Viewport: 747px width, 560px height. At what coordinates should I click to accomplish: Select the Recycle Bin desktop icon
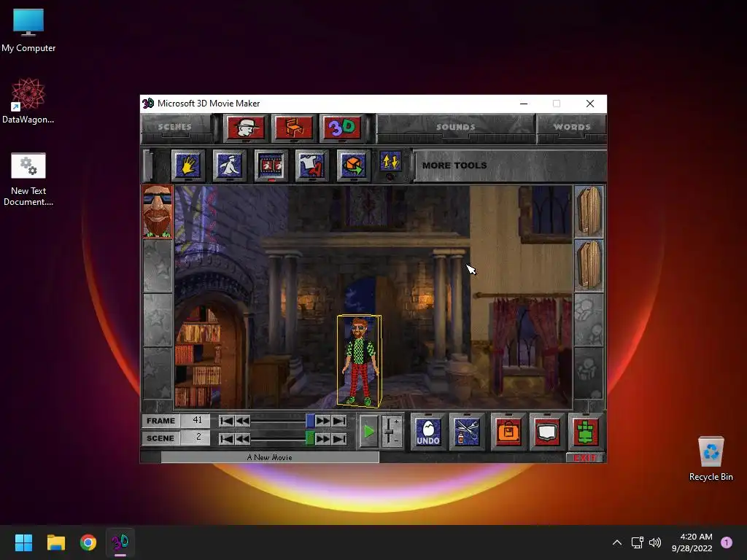(711, 459)
